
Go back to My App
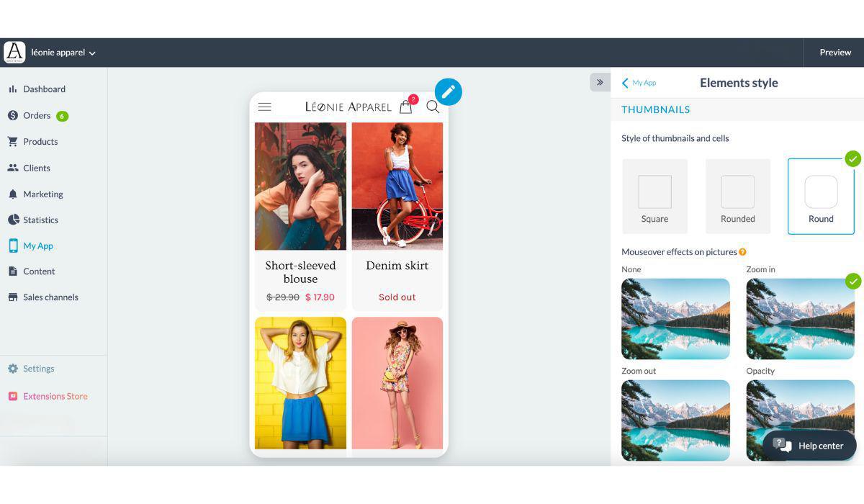(x=639, y=83)
